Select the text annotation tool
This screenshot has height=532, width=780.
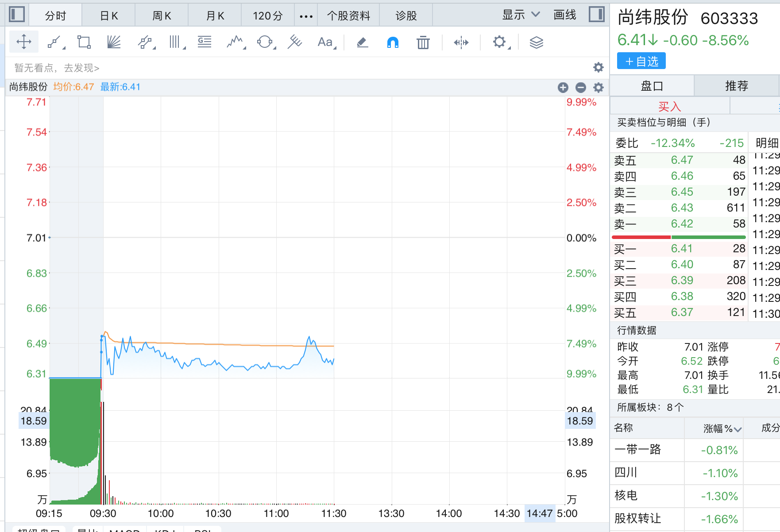point(325,42)
